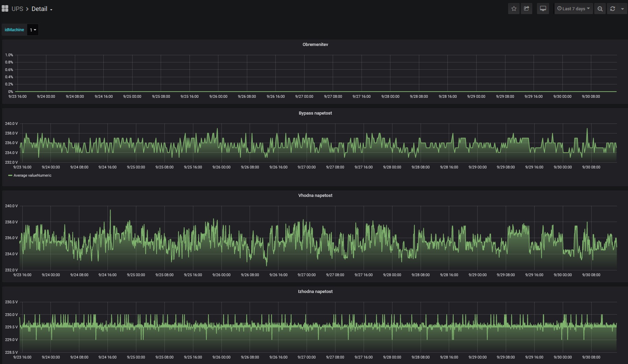628x364 pixels.
Task: Open the Obremenitev panel title menu
Action: (315, 45)
